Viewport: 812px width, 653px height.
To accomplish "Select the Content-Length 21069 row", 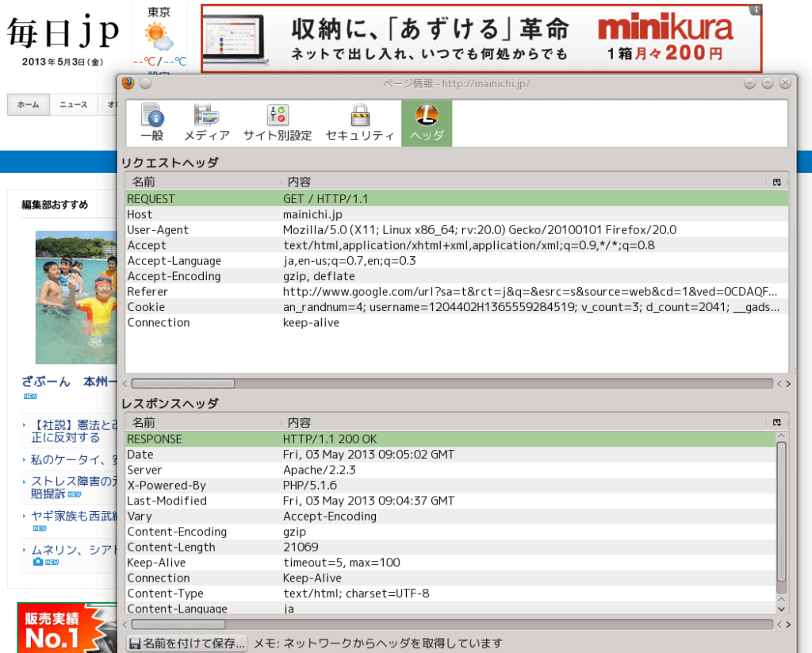I will (451, 547).
